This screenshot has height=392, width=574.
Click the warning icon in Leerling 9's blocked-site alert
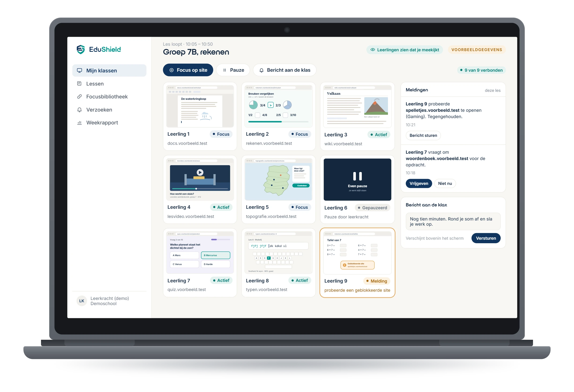[344, 265]
